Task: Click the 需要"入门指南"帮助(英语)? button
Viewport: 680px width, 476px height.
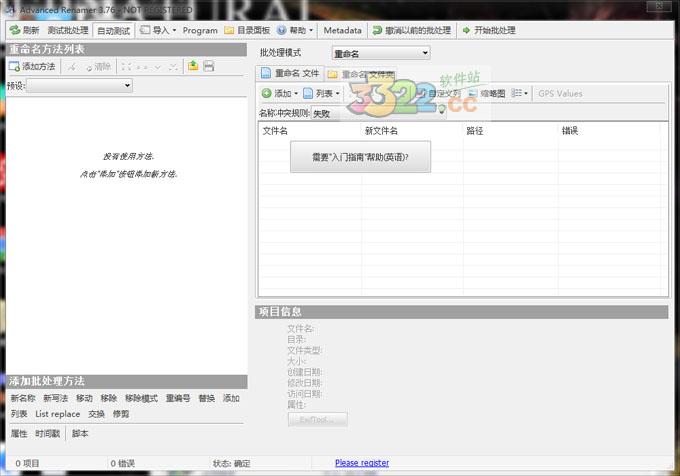Action: (360, 157)
